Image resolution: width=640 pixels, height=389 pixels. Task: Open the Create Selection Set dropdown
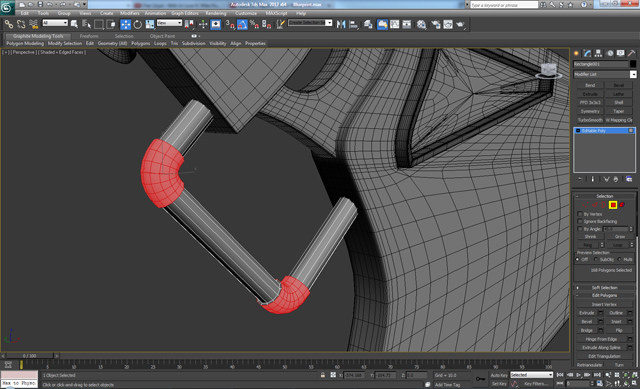point(310,23)
